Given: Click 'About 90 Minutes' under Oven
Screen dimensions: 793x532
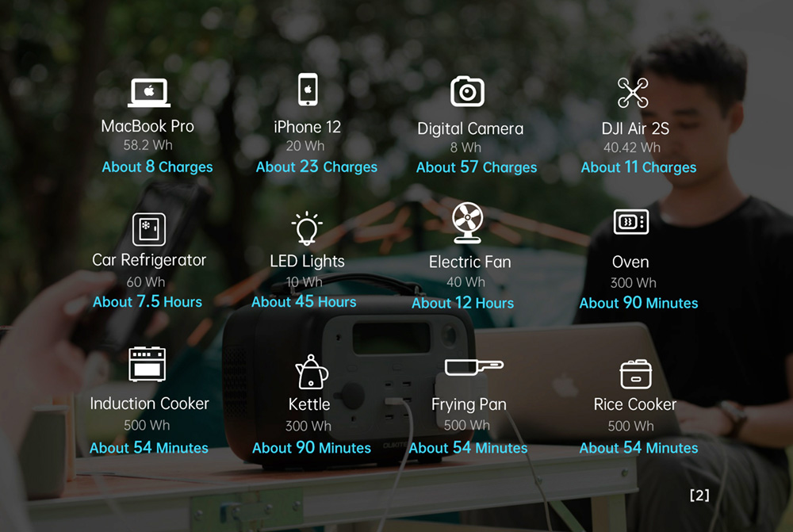Looking at the screenshot, I should tap(638, 302).
